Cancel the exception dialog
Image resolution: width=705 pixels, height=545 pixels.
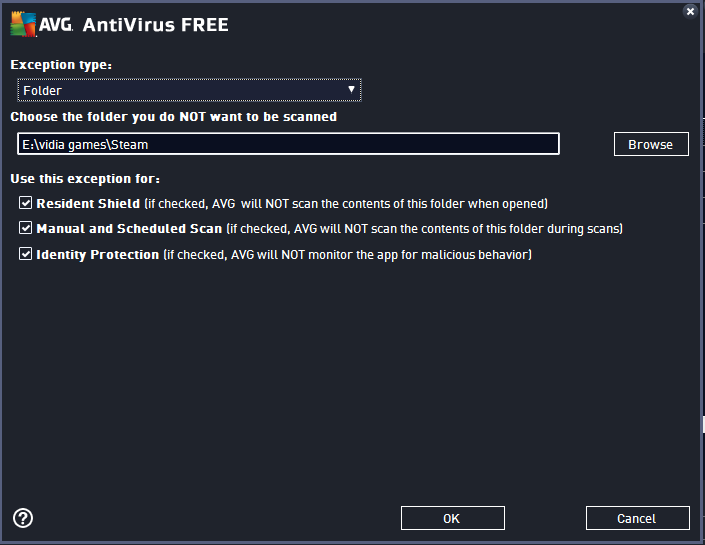(x=637, y=518)
